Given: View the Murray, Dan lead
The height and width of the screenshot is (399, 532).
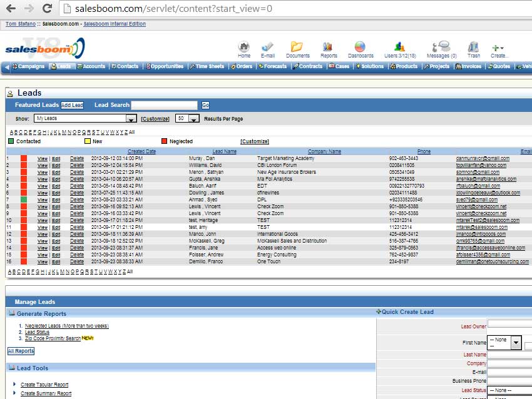Looking at the screenshot, I should click(x=43, y=159).
